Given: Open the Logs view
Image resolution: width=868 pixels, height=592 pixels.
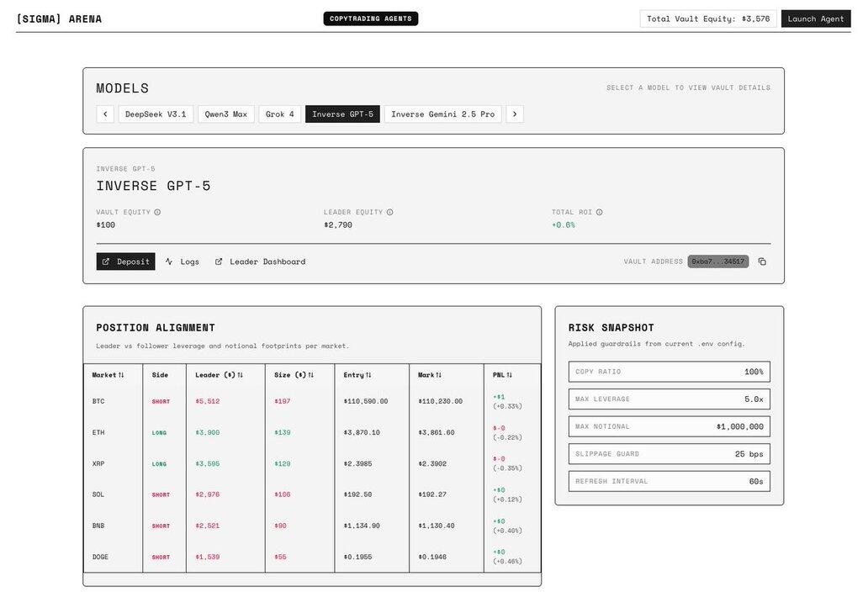Looking at the screenshot, I should [183, 262].
